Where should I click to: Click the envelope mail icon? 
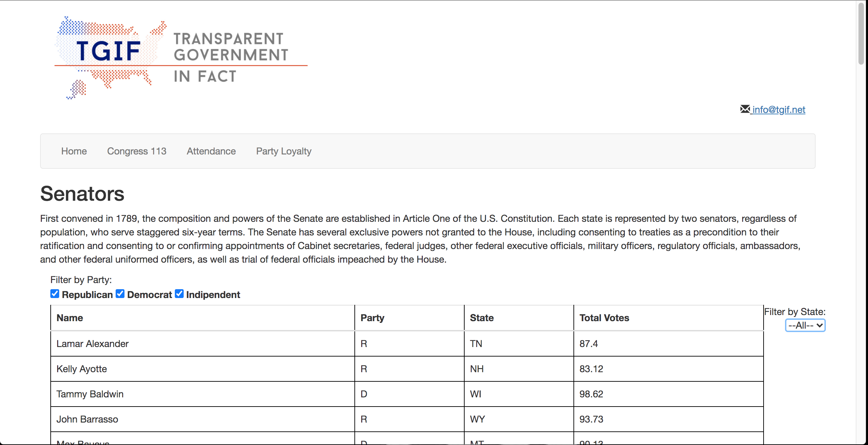pos(745,109)
